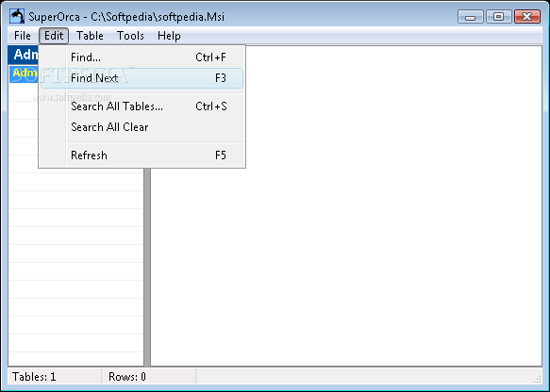The height and width of the screenshot is (392, 550).
Task: Choose Find... from the Edit menu
Action: (x=142, y=57)
